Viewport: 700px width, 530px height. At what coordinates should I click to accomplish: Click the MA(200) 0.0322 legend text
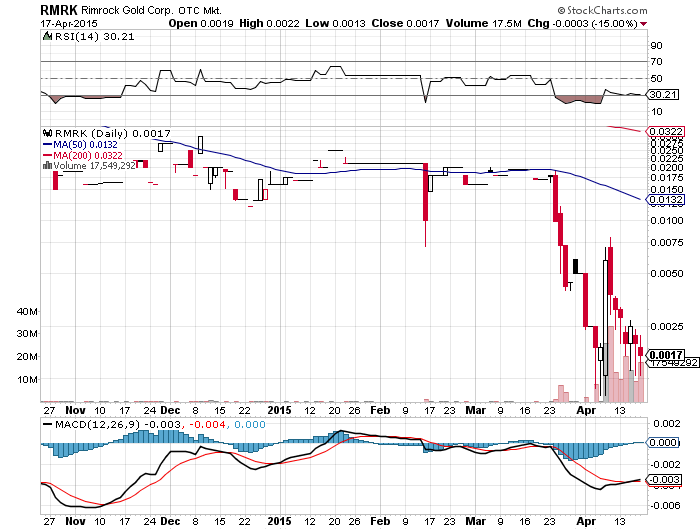point(88,155)
